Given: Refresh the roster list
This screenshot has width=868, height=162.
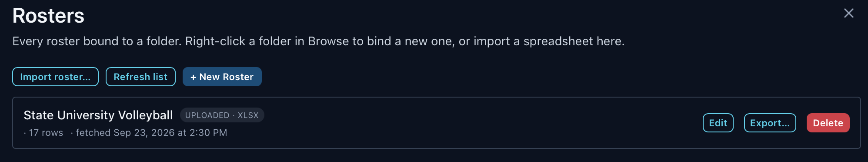Looking at the screenshot, I should 140,77.
